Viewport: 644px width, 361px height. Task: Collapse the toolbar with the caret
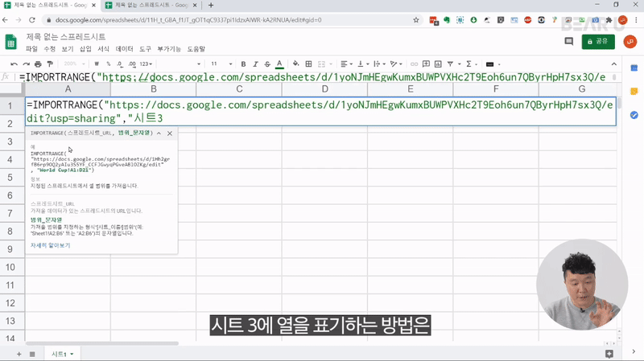[614, 64]
